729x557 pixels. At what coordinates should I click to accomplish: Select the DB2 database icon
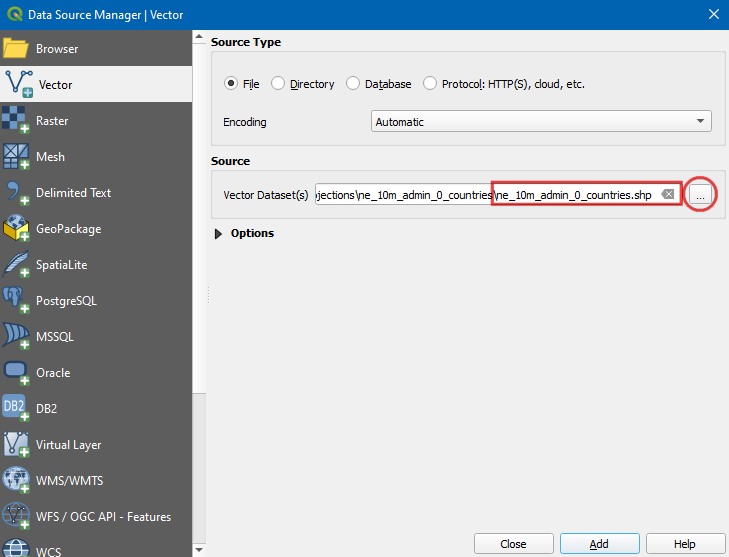pyautogui.click(x=16, y=408)
